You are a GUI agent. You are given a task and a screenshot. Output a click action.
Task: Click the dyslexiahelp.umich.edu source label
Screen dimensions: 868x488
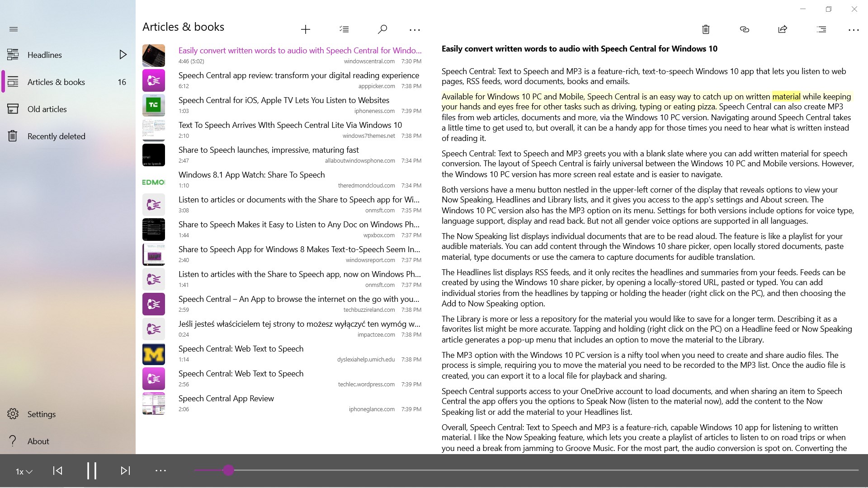[x=366, y=360]
